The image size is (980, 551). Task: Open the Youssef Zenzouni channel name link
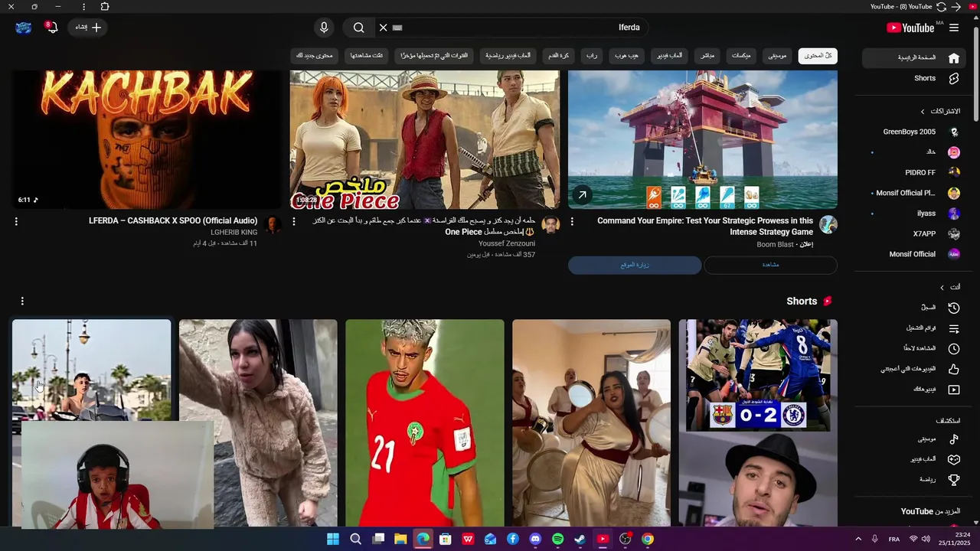pyautogui.click(x=507, y=244)
